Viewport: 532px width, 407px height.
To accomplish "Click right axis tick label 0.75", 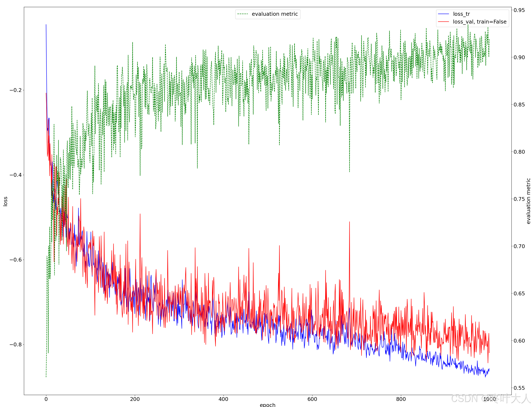I will 519,199.
